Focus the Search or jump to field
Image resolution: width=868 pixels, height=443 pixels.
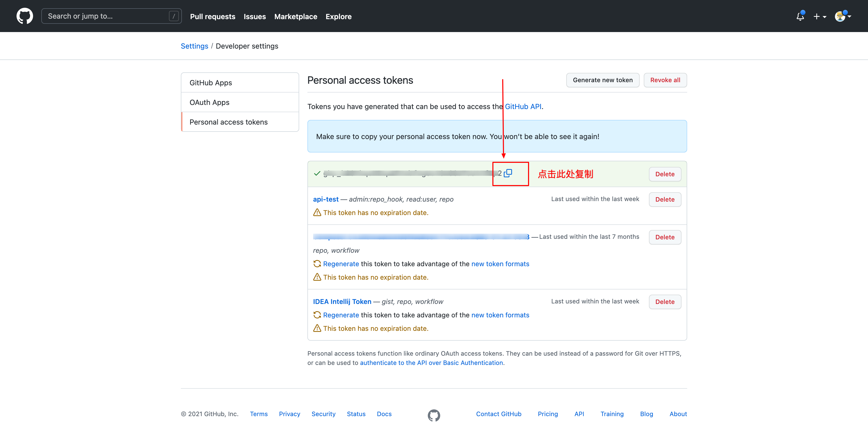(x=111, y=16)
